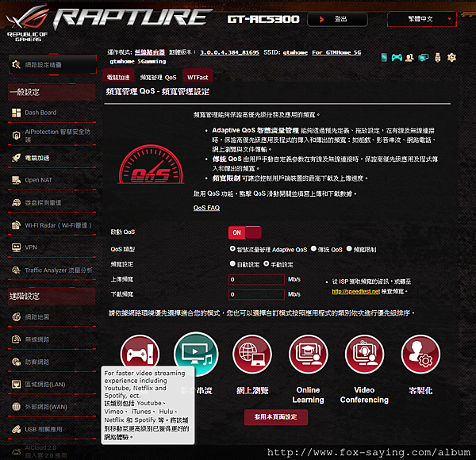Toggle the Enable QoS ON switch
The image size is (476, 460).
point(244,232)
